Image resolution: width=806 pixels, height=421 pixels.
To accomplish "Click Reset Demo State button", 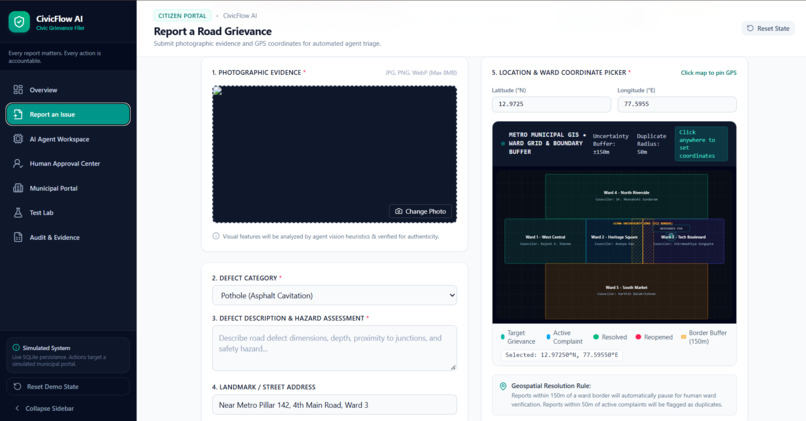I will click(68, 387).
